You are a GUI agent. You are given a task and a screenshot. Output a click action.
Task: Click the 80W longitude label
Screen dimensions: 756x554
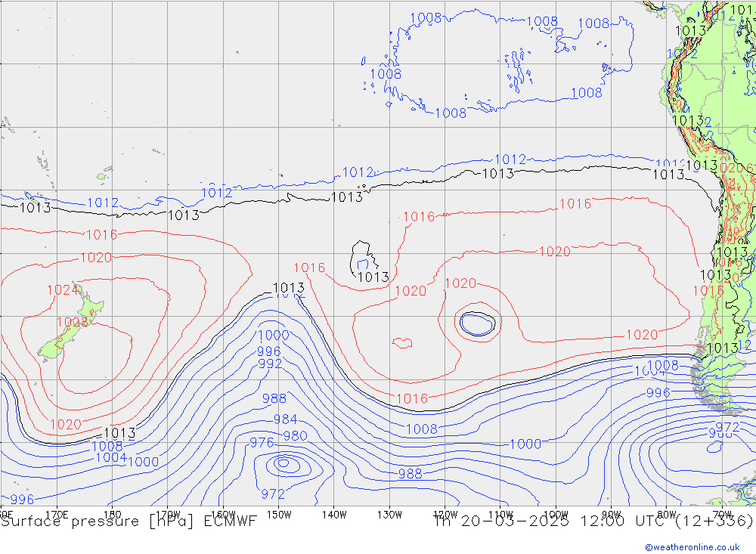click(667, 515)
